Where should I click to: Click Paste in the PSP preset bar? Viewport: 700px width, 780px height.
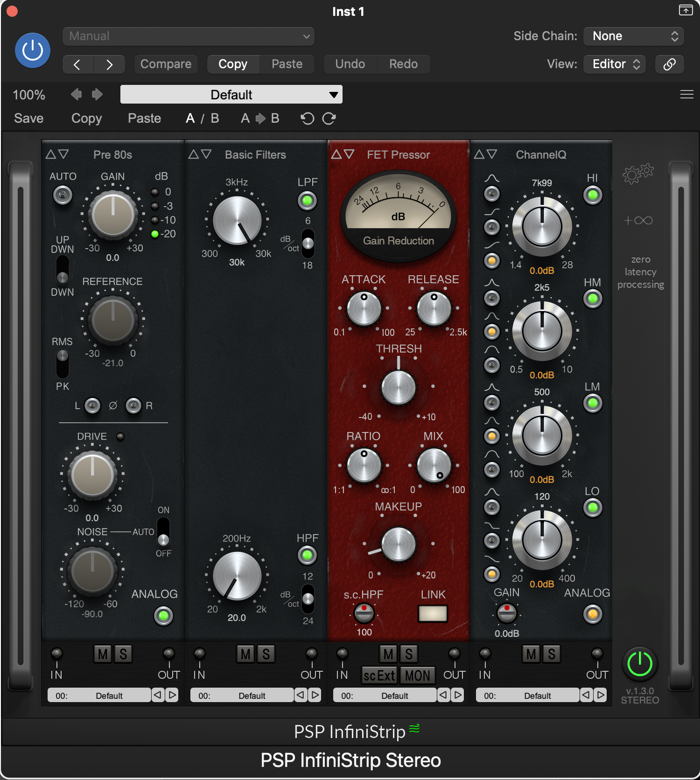[145, 118]
